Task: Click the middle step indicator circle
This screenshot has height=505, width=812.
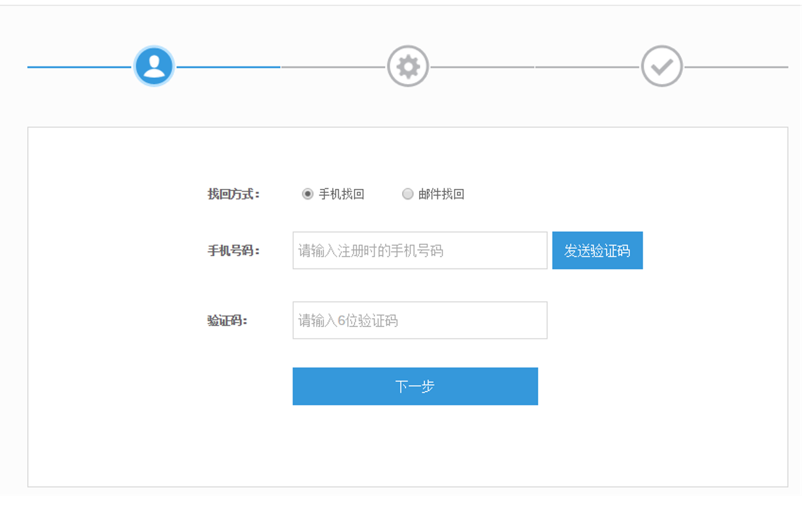Action: pos(407,66)
